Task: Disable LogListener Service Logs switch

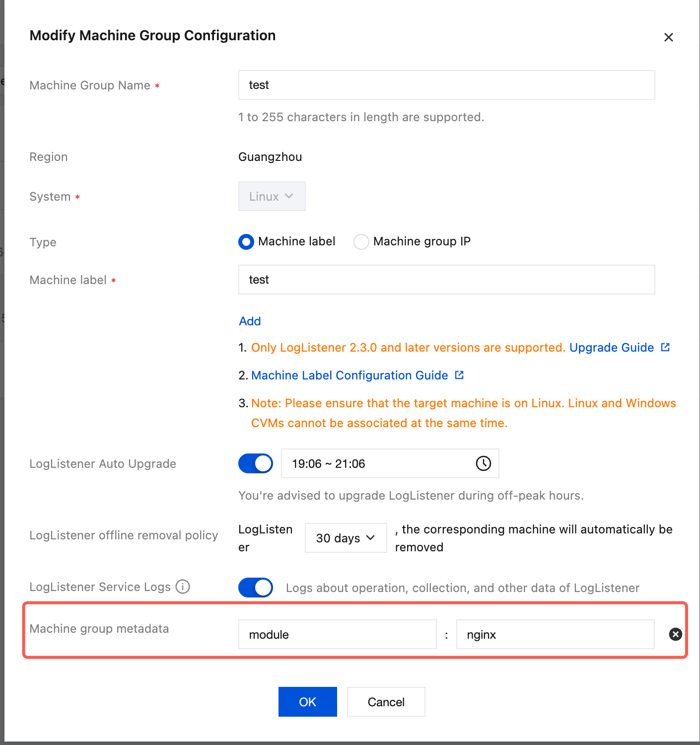Action: [x=256, y=588]
